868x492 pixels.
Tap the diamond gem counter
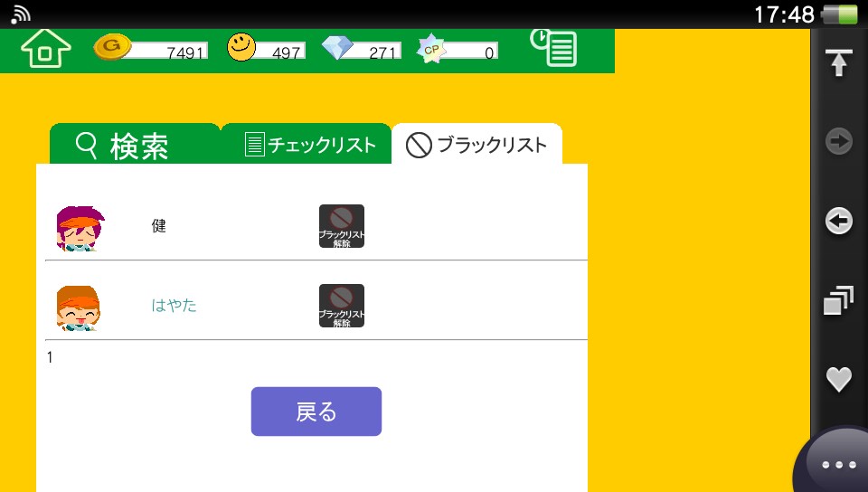click(x=361, y=49)
